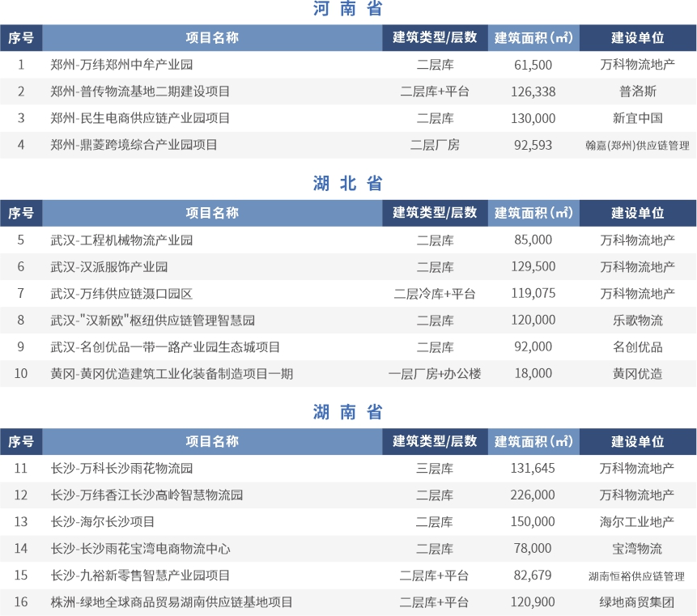Viewport: 697px width, 616px height.
Task: Click area value "18,000"
Action: click(533, 373)
